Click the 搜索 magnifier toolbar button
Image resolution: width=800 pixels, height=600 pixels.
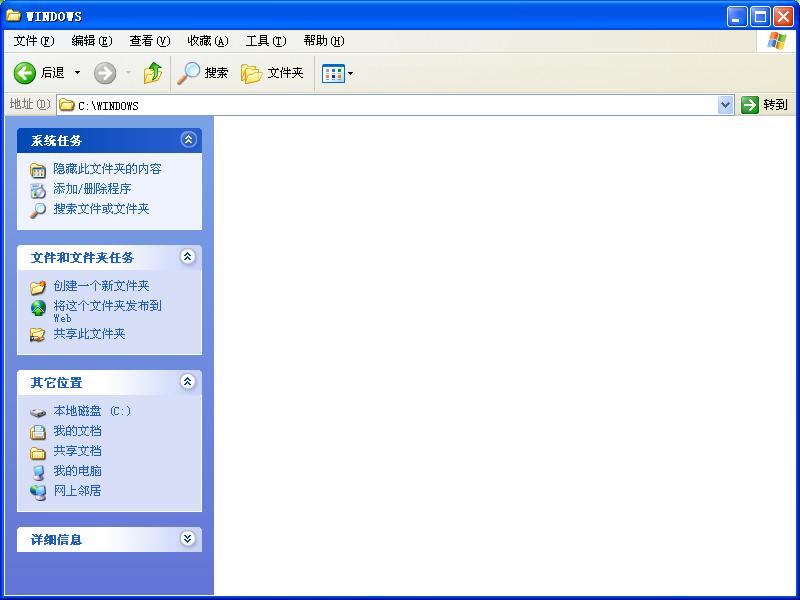coord(203,73)
